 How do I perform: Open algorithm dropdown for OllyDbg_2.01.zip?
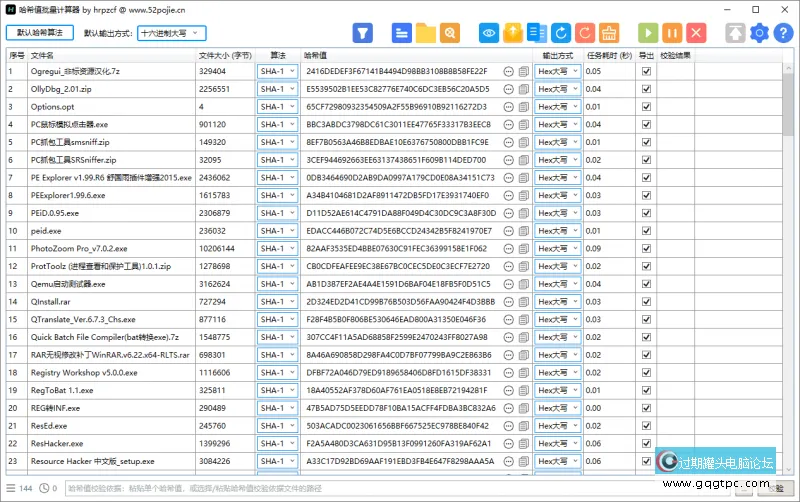point(277,89)
